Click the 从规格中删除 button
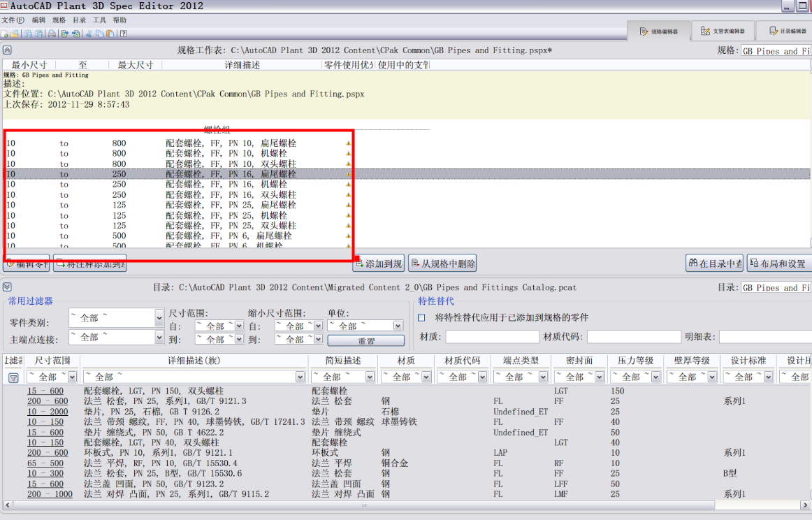 click(x=442, y=263)
